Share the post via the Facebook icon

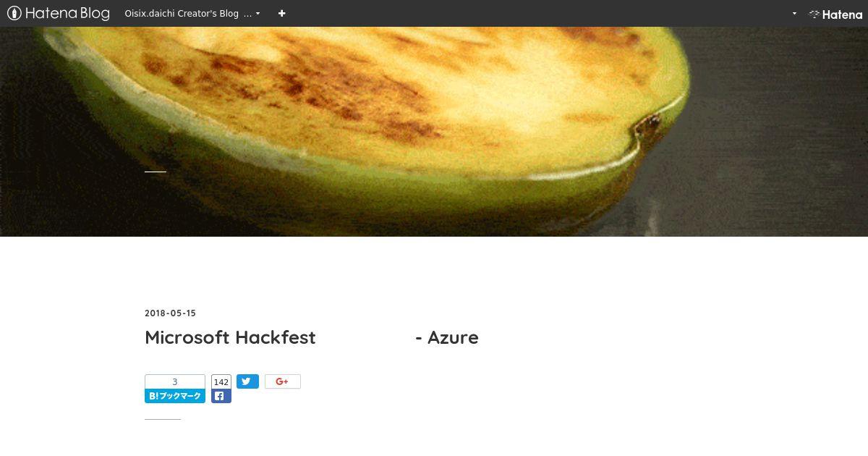click(219, 396)
